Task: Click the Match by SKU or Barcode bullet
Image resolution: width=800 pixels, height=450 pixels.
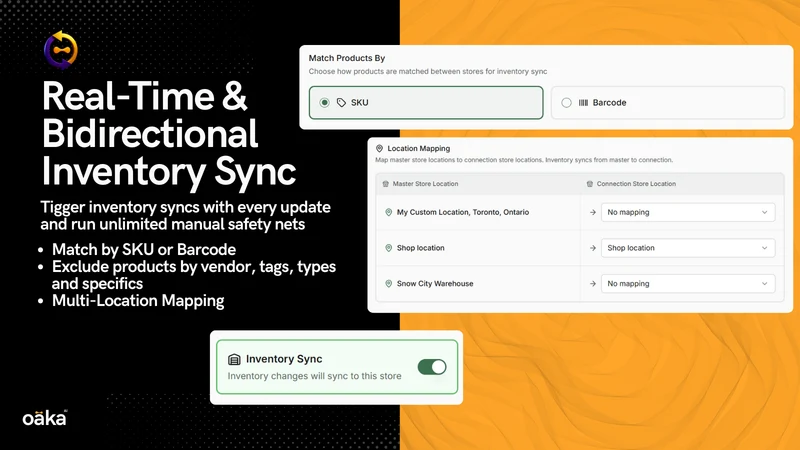Action: [144, 249]
